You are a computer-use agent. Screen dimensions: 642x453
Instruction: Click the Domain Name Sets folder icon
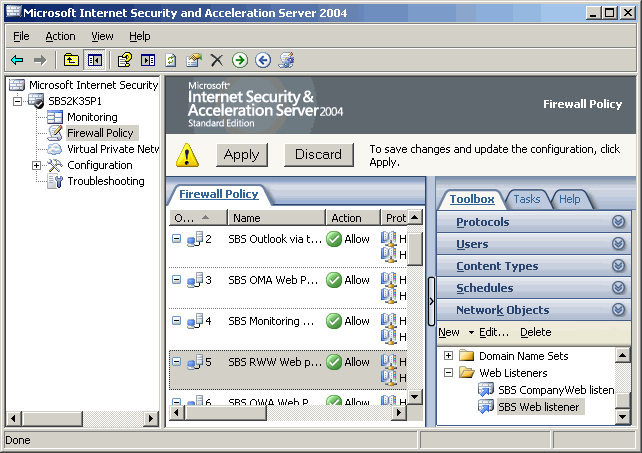pos(467,356)
